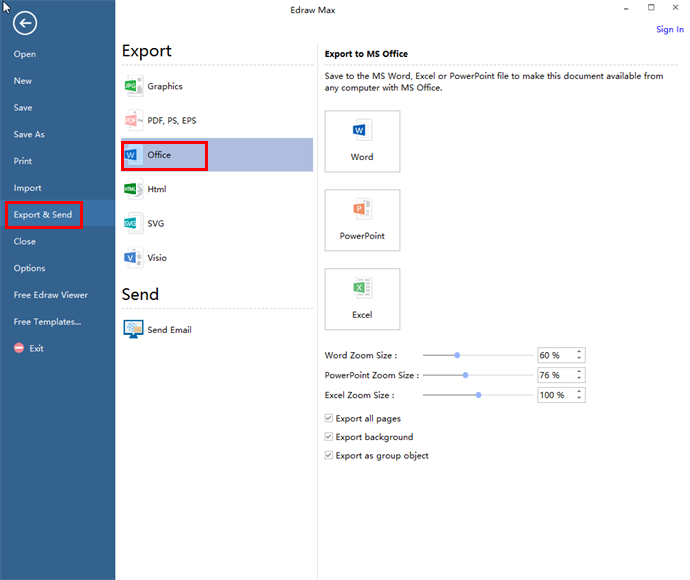Open the Sign In link

670,29
